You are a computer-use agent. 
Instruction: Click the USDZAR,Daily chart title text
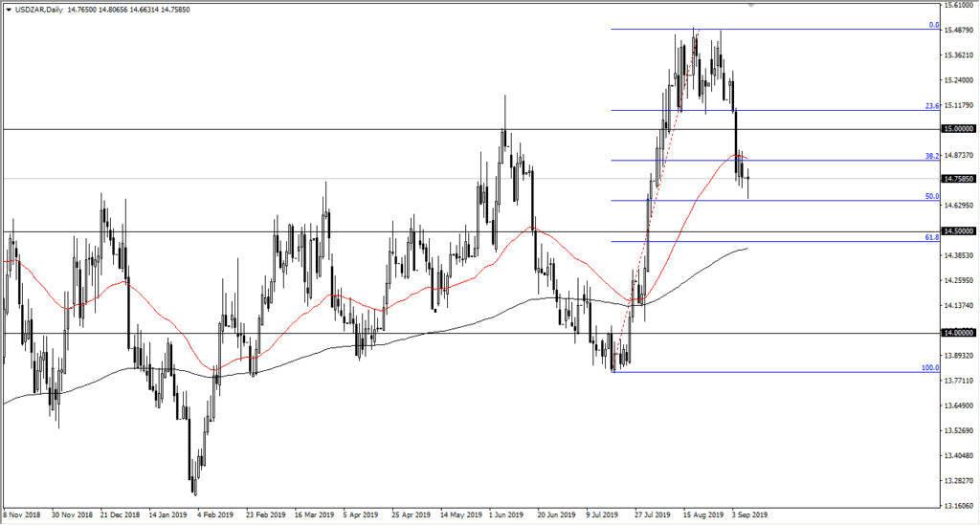(x=35, y=7)
